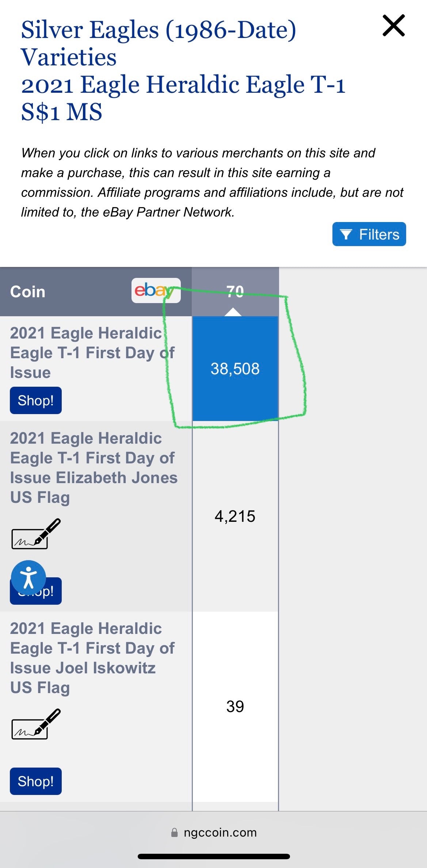Screen dimensions: 427x868
Task: Tap the ngccoin.com address bar
Action: [x=220, y=832]
